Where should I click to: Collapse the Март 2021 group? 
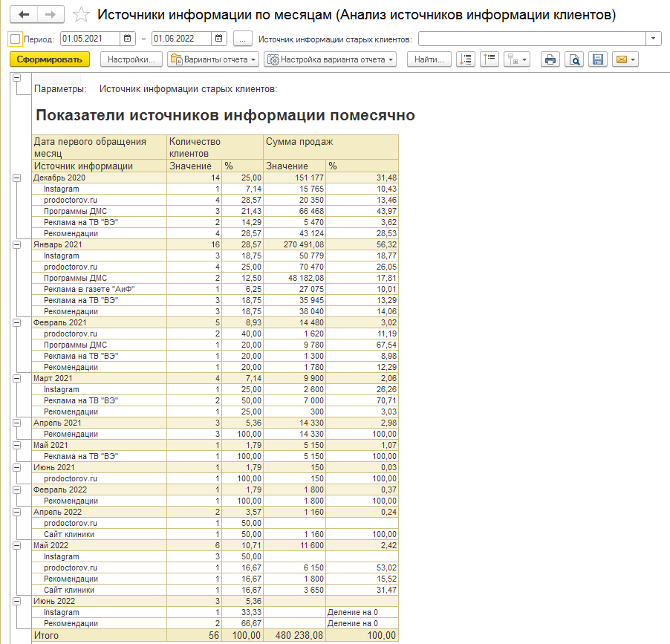tap(16, 378)
